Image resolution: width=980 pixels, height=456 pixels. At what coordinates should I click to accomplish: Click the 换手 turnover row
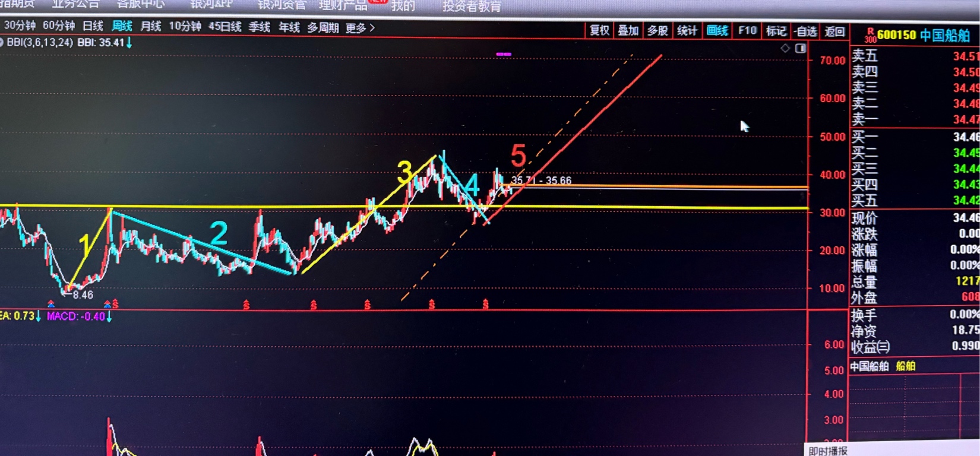point(915,315)
